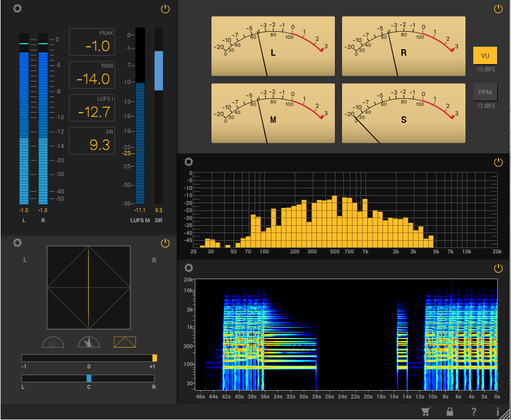This screenshot has height=420, width=511.
Task: Toggle power for the level meter panel
Action: click(x=165, y=9)
